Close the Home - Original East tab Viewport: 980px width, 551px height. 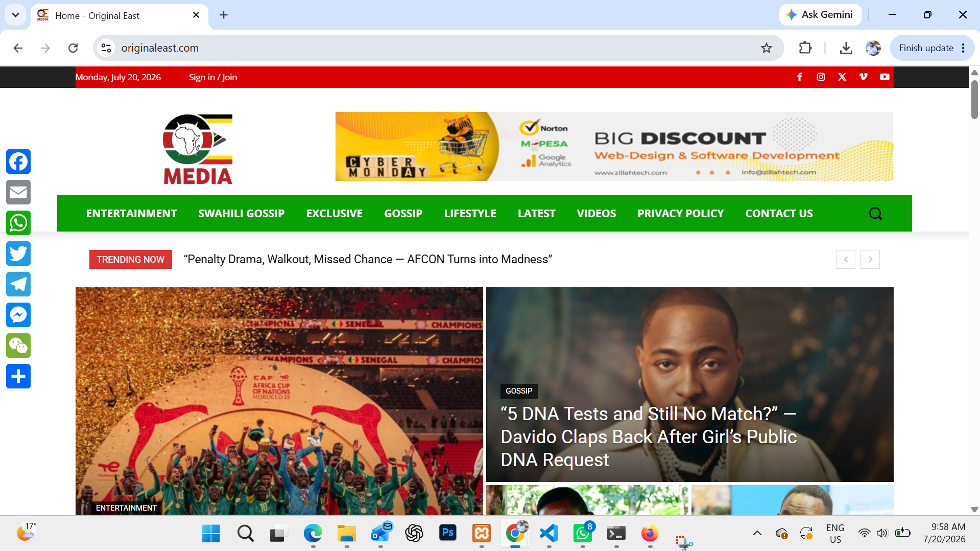point(196,15)
